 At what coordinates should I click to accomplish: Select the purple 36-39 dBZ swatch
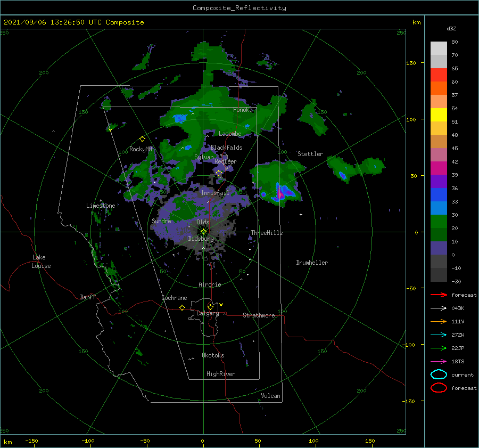click(x=439, y=182)
